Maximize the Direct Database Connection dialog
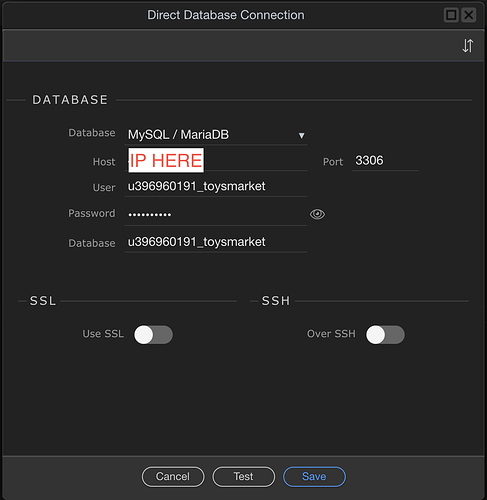487x500 pixels. [451, 15]
